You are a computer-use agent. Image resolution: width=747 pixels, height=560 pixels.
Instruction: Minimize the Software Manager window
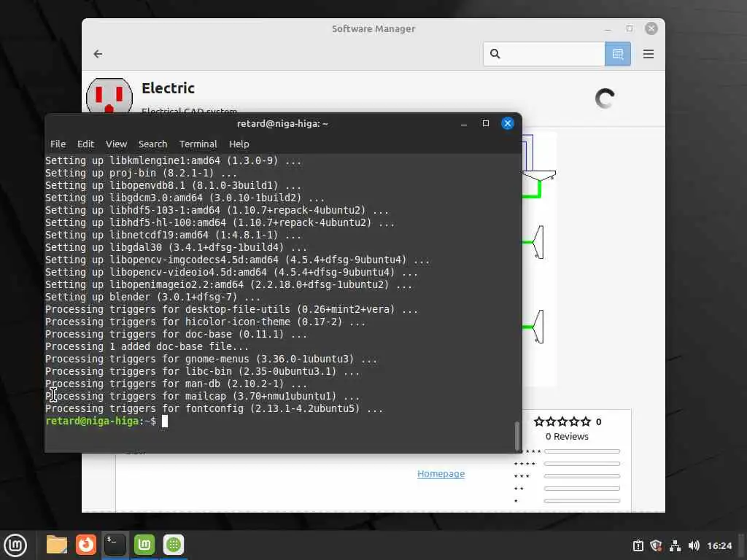point(608,29)
